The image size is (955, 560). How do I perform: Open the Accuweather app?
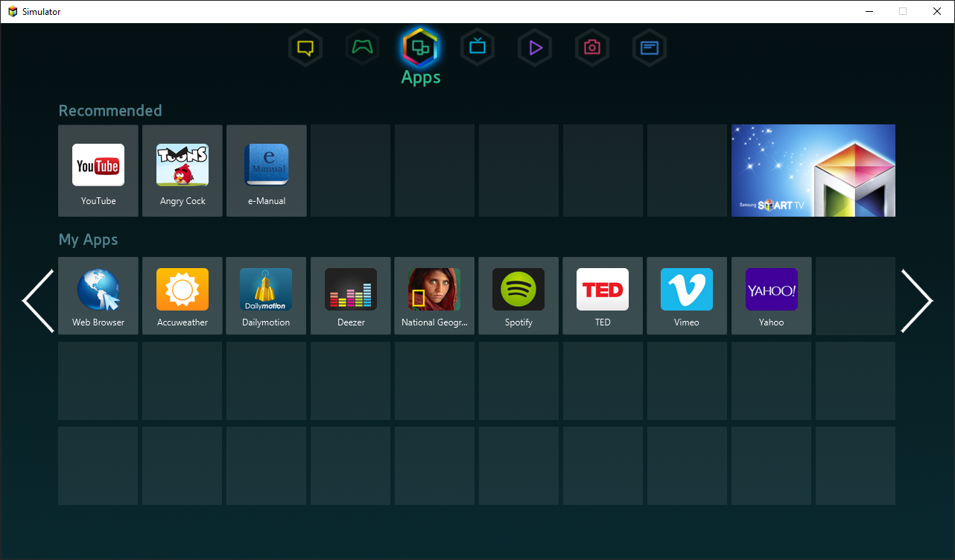(183, 296)
